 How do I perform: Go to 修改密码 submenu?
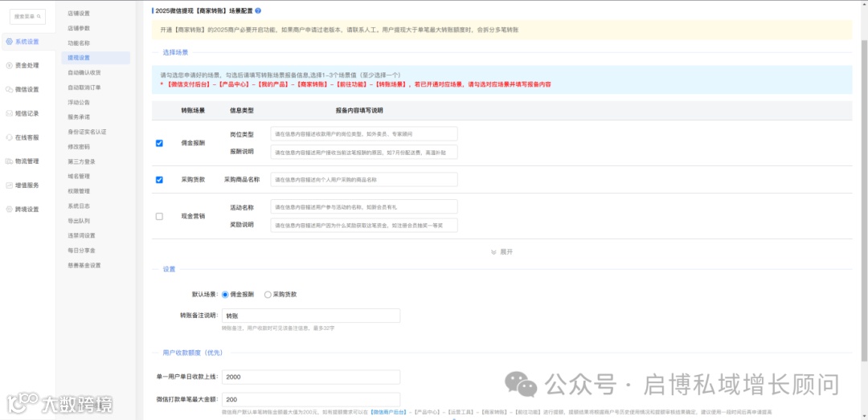[79, 147]
